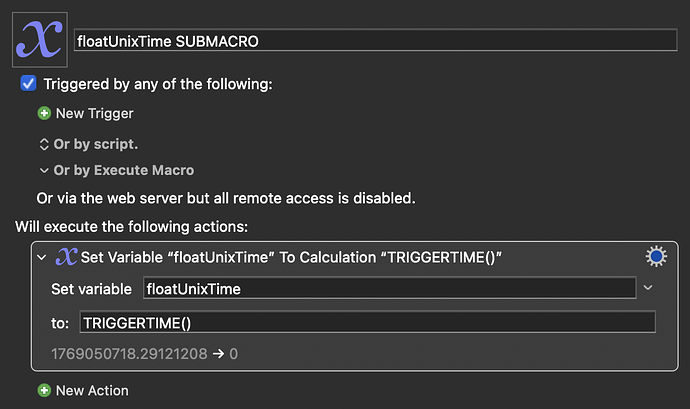Click the 'TRIGGERTIME()' calculation field

[367, 322]
